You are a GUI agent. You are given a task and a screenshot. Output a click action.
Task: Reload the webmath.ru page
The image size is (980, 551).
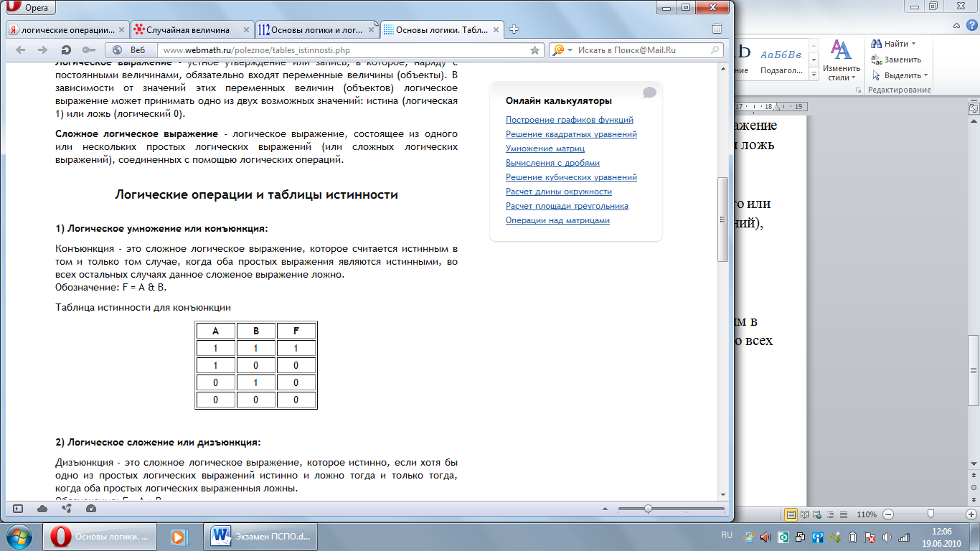coord(66,50)
